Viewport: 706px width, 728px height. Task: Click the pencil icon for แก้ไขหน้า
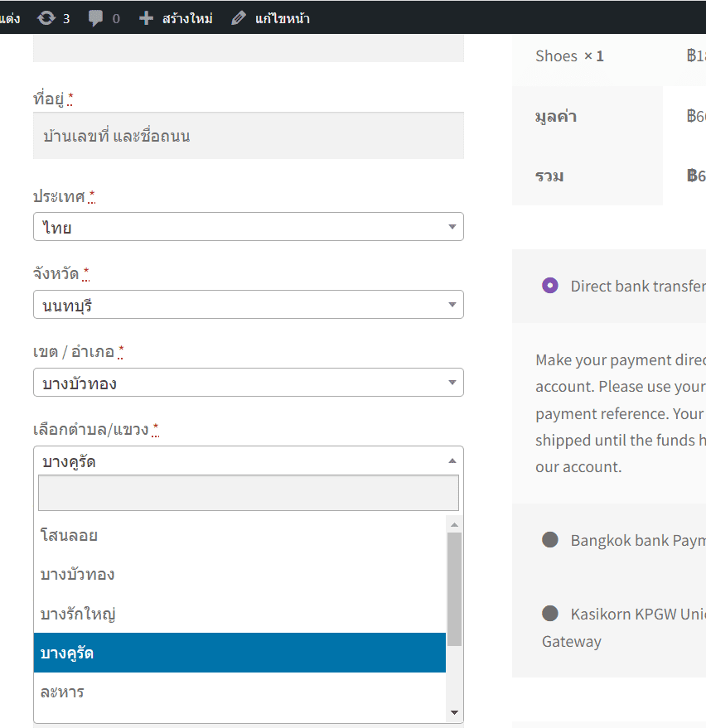[239, 17]
